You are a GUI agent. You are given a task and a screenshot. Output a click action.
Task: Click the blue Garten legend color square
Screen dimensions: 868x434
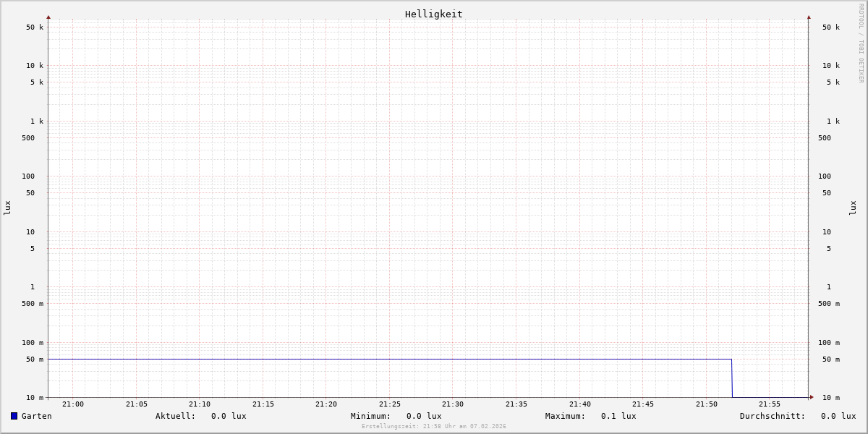(14, 416)
